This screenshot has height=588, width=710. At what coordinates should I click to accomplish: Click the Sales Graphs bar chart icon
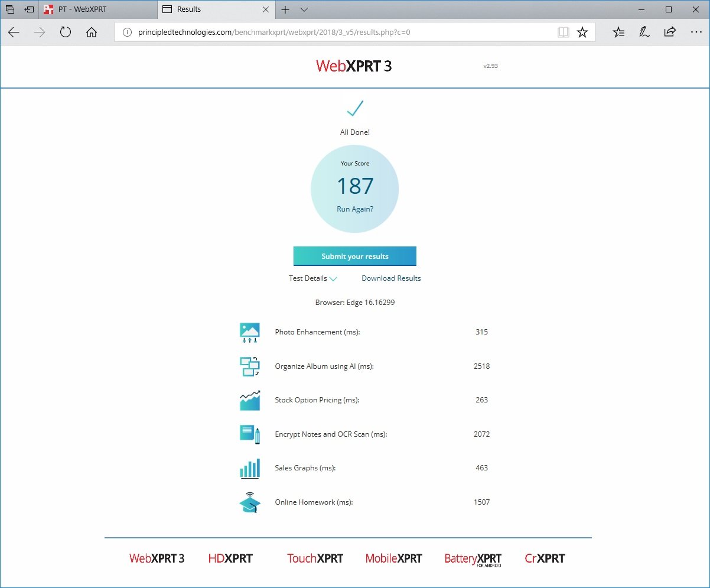click(x=250, y=469)
